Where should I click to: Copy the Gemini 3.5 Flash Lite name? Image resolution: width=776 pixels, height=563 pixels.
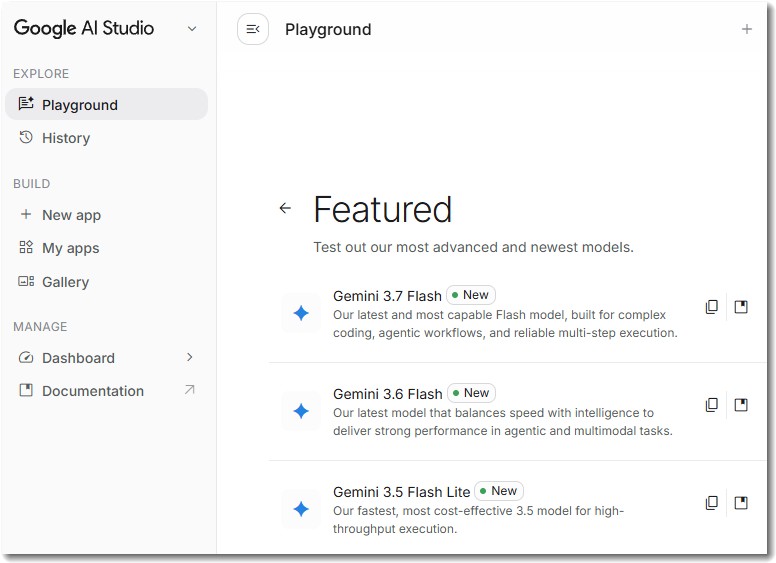point(711,503)
